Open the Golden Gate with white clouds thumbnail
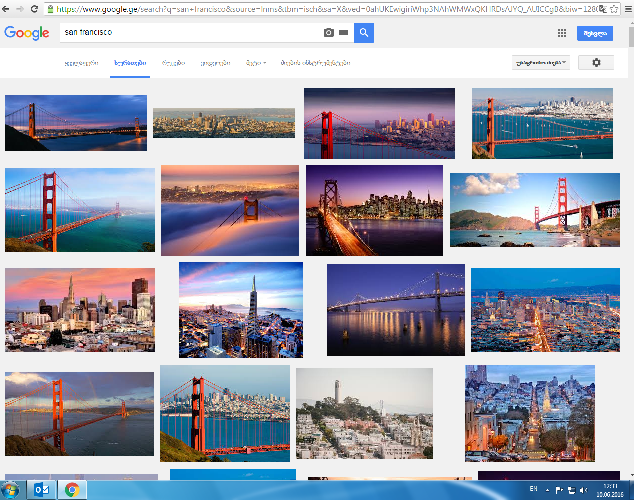Image resolution: width=634 pixels, height=501 pixels. (535, 210)
